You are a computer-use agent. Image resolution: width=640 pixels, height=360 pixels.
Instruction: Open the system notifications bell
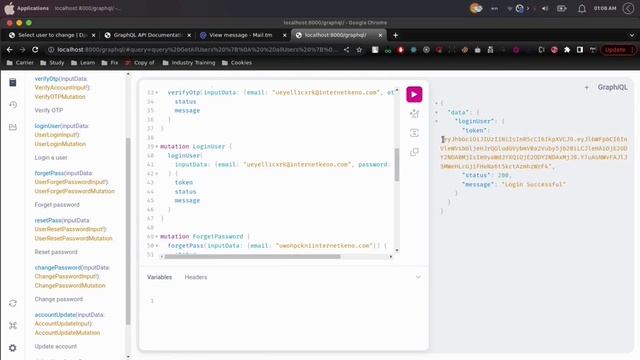582,8
